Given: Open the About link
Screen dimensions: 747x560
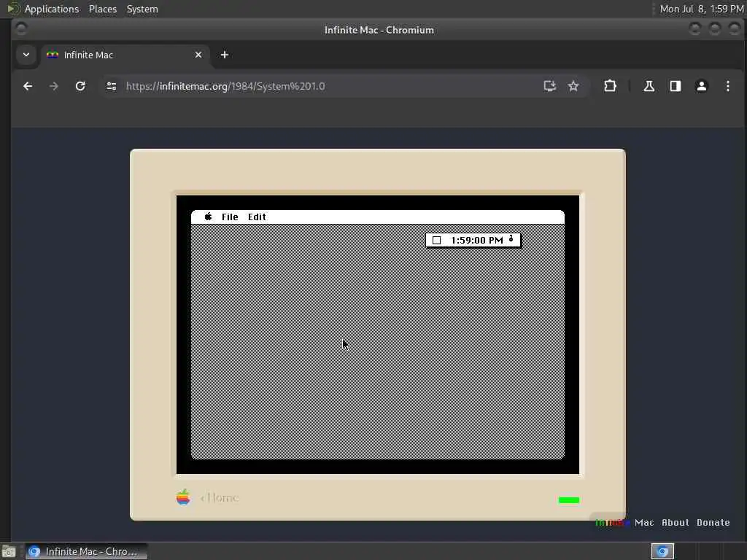Looking at the screenshot, I should click(x=675, y=522).
